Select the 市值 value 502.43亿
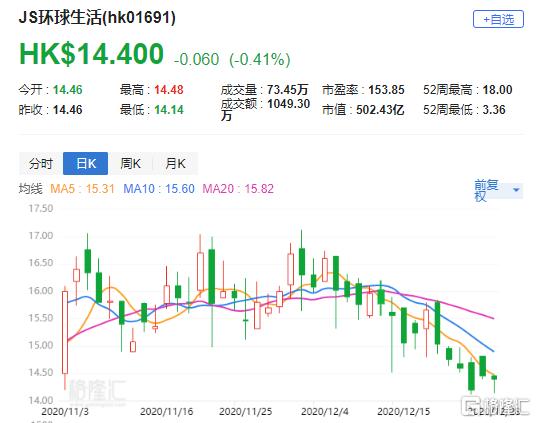536x423 pixels. coord(380,110)
